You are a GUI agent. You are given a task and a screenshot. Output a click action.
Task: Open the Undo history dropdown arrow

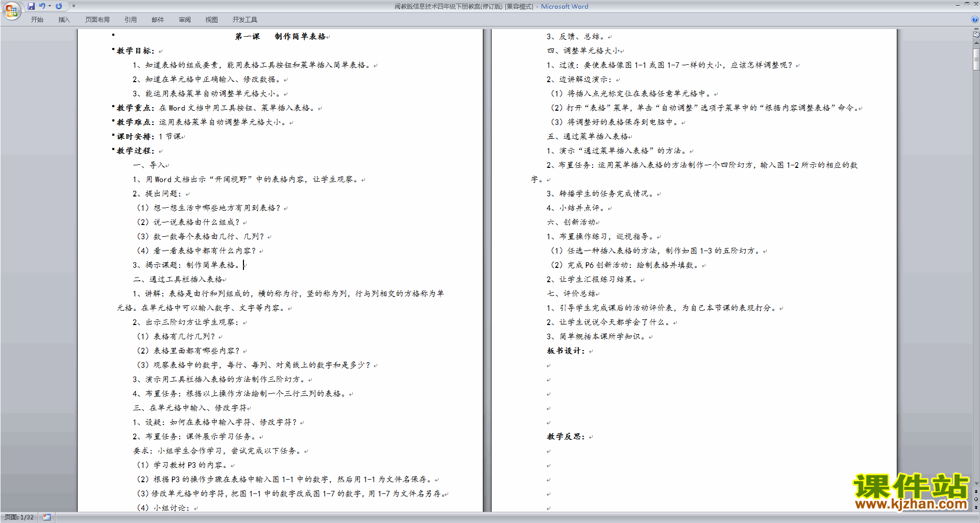coord(50,6)
